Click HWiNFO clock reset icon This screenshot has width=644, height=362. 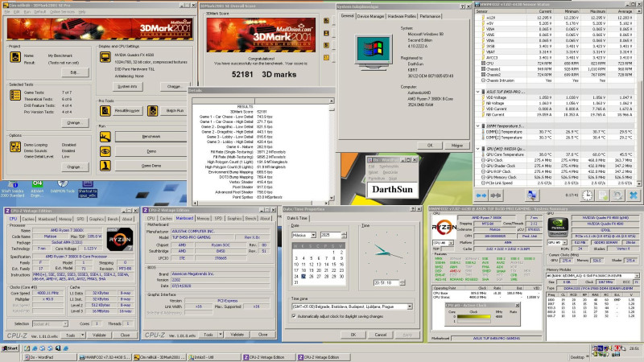tap(588, 195)
